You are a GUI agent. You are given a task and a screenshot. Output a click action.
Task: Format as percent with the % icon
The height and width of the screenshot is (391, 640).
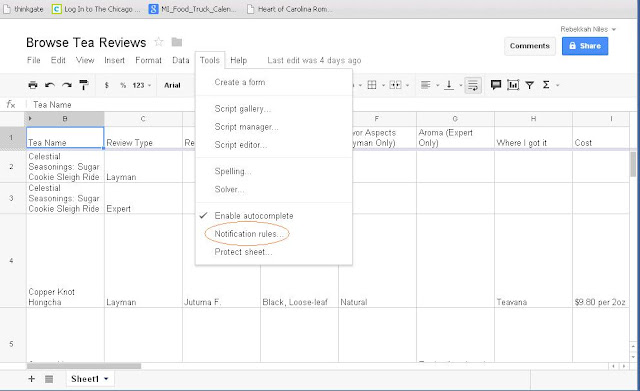(x=123, y=85)
